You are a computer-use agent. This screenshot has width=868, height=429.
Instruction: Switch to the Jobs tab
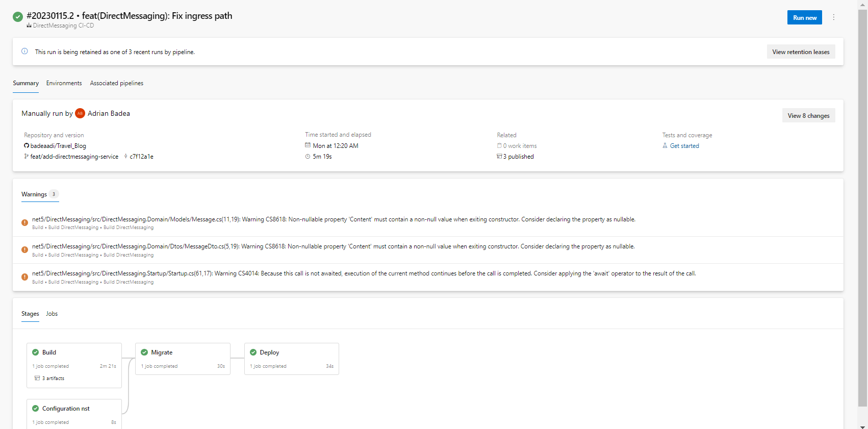[x=52, y=314]
